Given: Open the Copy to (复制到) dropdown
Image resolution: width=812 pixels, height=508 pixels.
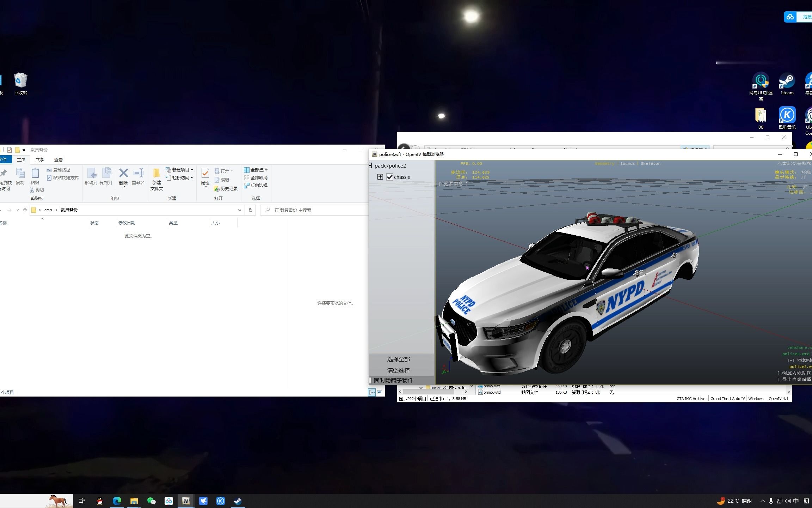Looking at the screenshot, I should click(106, 186).
